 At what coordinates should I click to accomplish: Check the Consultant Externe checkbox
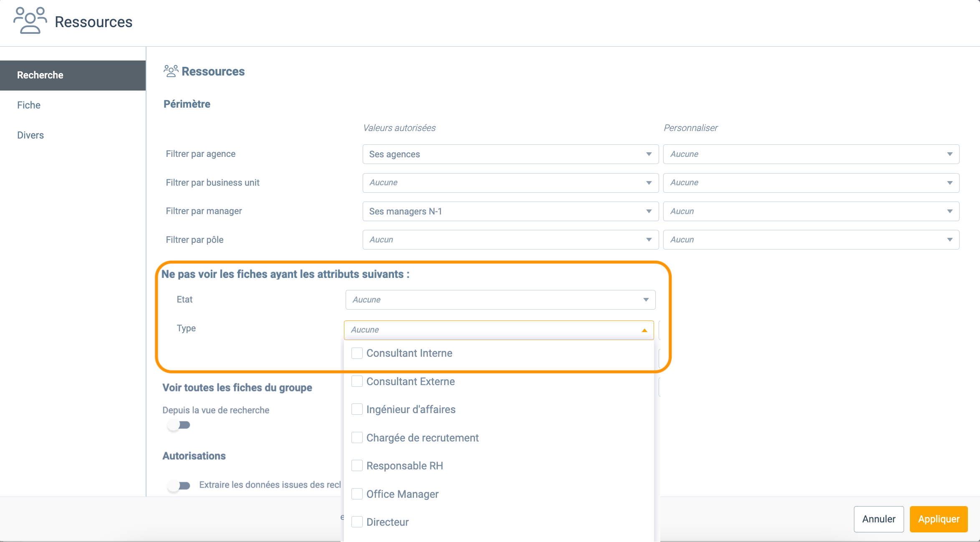357,381
